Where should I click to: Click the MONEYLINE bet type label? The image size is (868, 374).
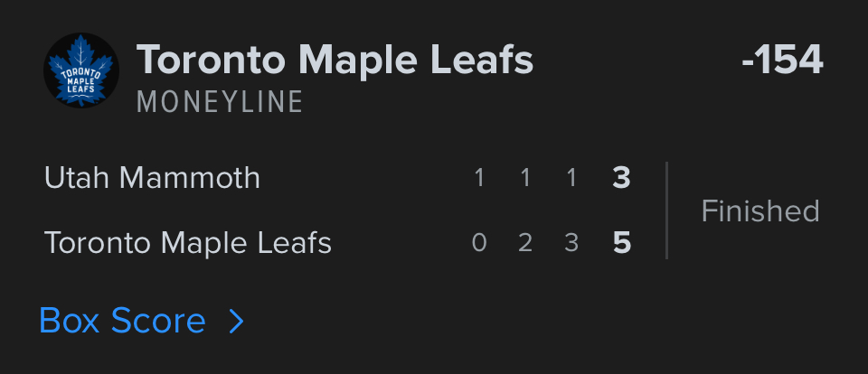click(x=220, y=102)
